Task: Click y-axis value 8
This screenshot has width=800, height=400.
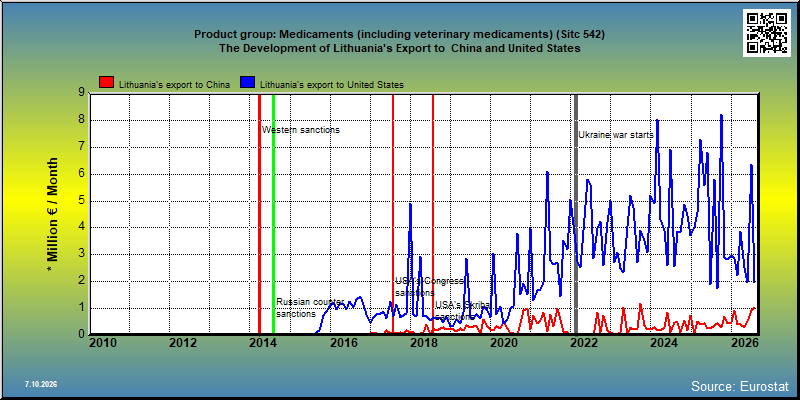Action: pos(81,120)
